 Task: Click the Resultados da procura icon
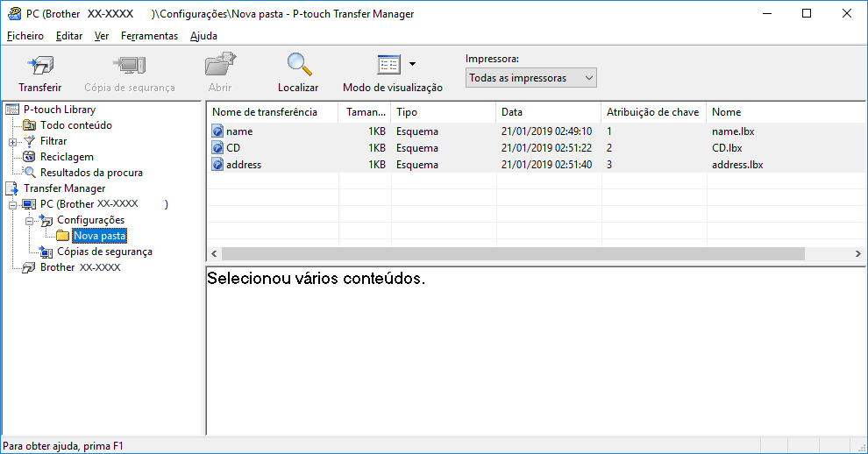(29, 173)
